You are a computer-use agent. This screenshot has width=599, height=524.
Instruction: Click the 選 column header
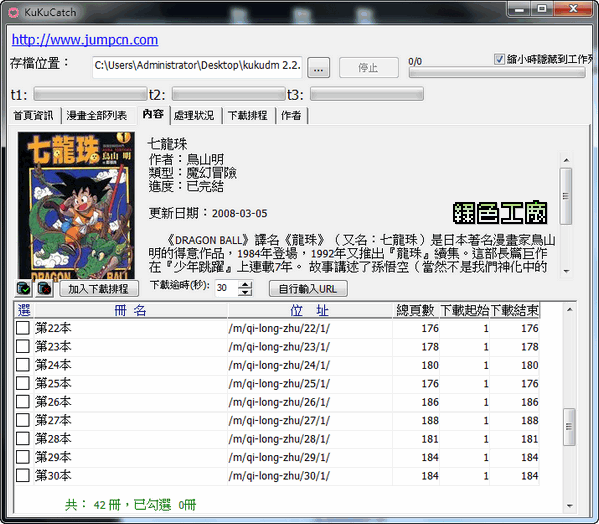pos(24,310)
